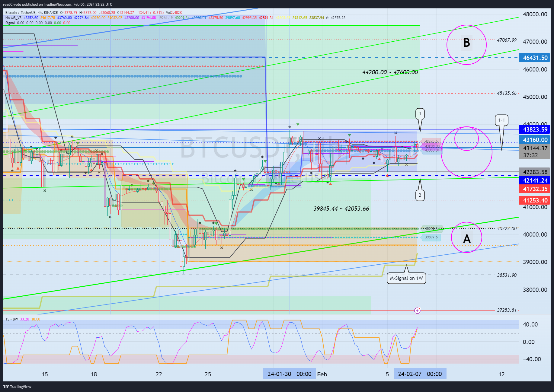
Task: Select the Bitcoin / TetherUS symbol legend
Action: tap(32, 13)
